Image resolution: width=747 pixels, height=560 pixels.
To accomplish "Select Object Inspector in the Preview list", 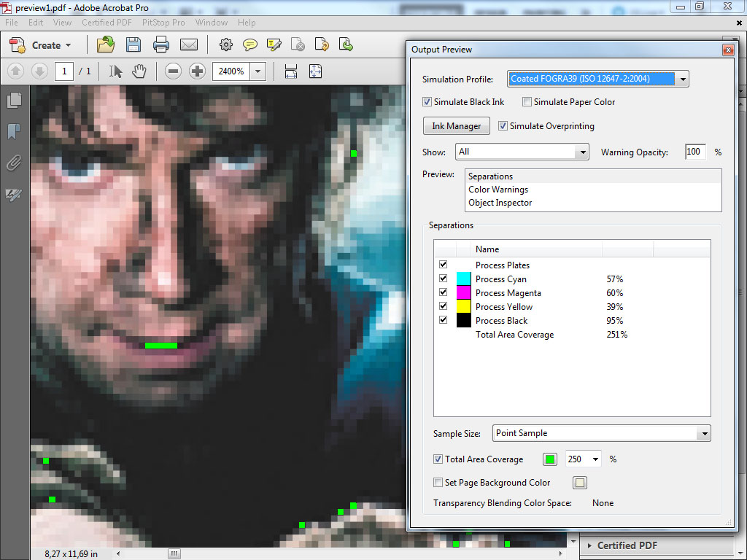I will pos(593,203).
